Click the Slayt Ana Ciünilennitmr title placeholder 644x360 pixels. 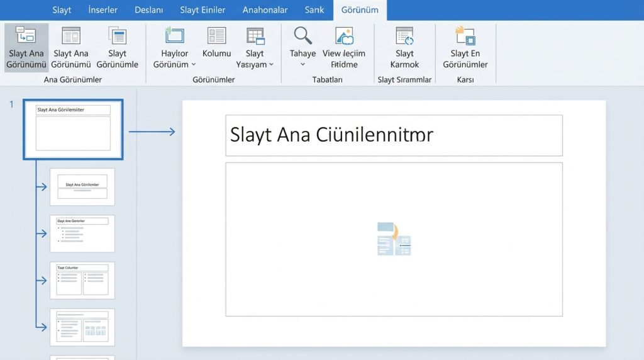pyautogui.click(x=394, y=135)
